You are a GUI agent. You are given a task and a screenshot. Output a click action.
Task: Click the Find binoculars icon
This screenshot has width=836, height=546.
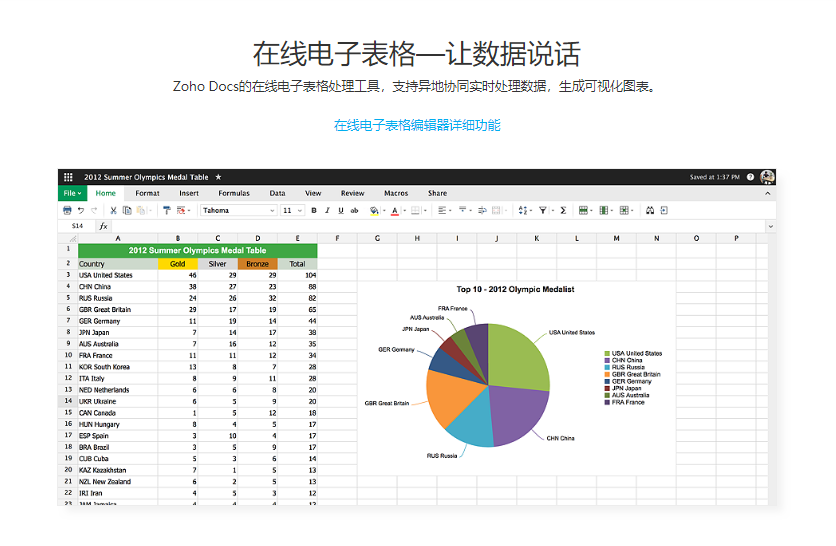click(x=650, y=211)
